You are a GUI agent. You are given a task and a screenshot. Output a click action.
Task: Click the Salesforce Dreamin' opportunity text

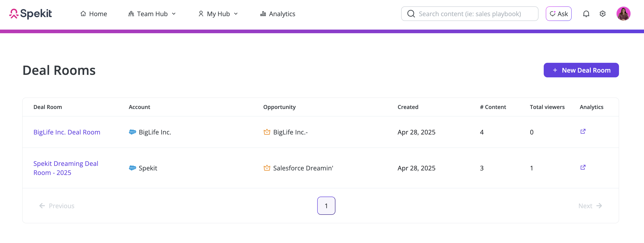coord(303,168)
